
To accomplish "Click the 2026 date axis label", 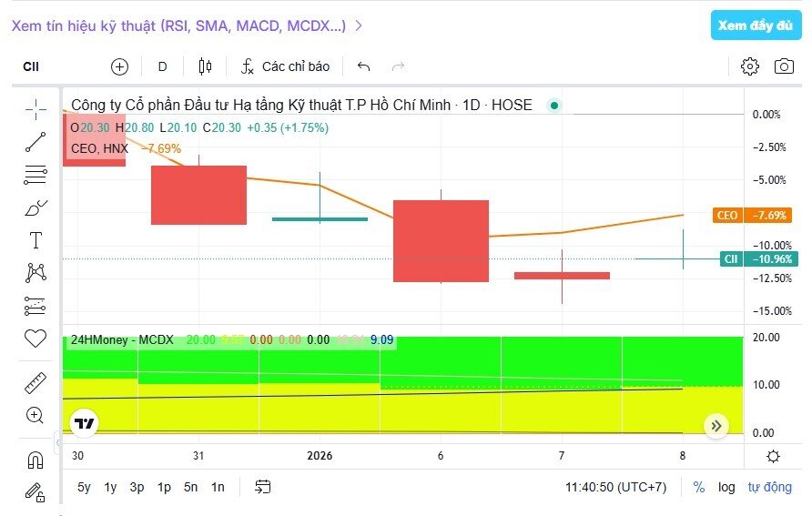I will [x=320, y=456].
